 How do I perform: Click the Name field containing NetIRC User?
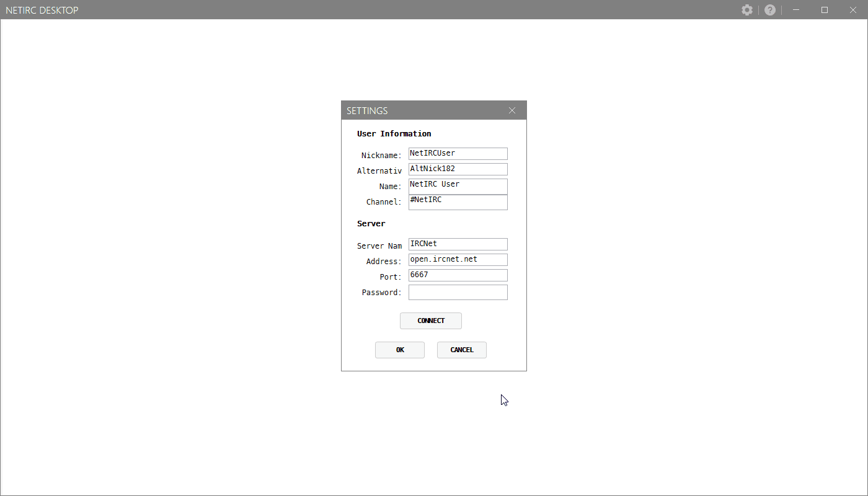coord(458,187)
